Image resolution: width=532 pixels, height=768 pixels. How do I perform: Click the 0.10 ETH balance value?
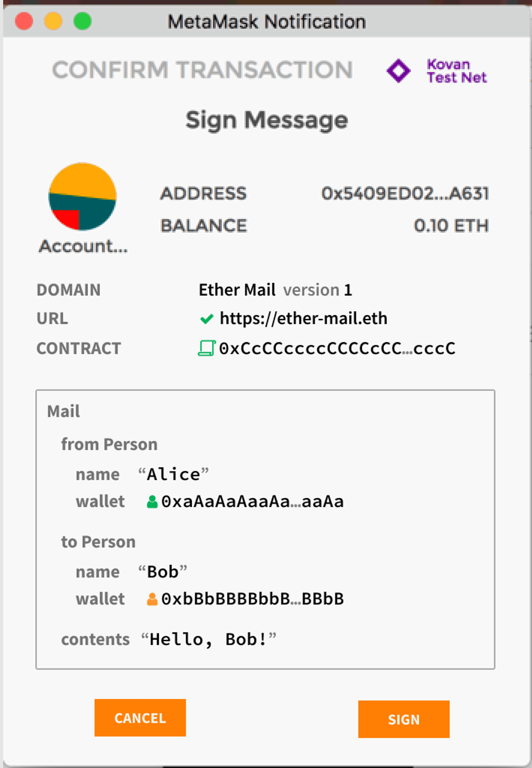point(452,225)
